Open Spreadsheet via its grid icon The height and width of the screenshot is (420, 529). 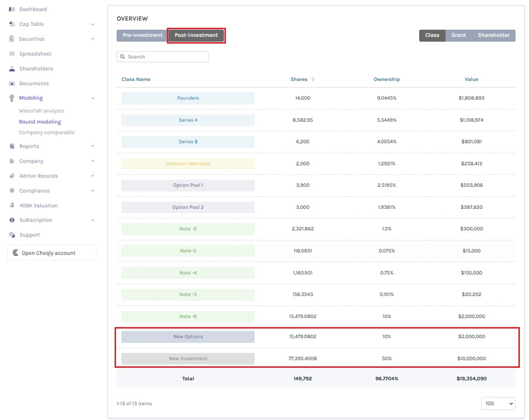click(12, 54)
